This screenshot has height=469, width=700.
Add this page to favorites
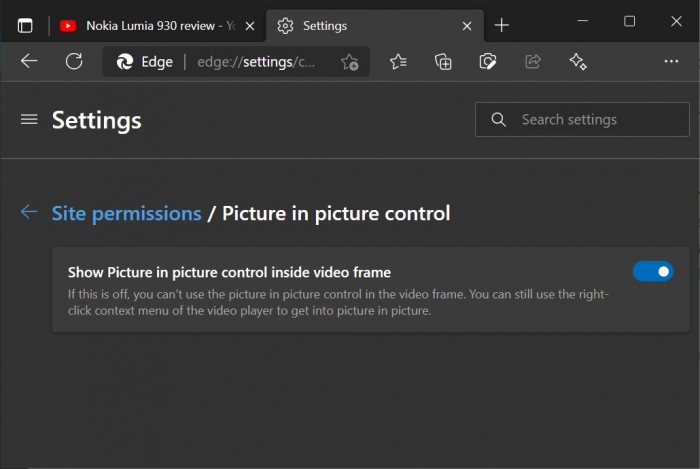pyautogui.click(x=349, y=62)
